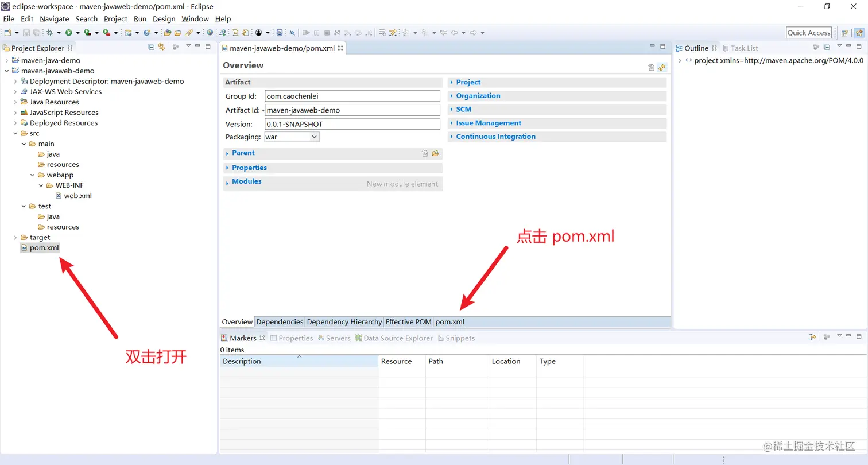Click the Coverage launch toolbar icon
The height and width of the screenshot is (465, 868).
click(87, 33)
